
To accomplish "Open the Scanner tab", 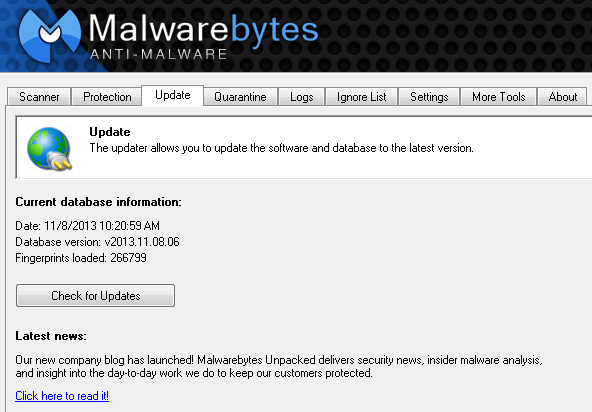I will point(39,97).
